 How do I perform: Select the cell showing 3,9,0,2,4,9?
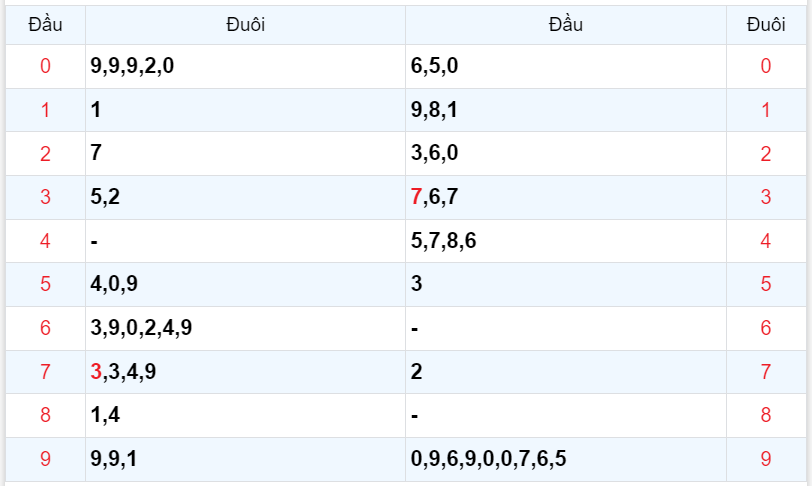pyautogui.click(x=141, y=328)
